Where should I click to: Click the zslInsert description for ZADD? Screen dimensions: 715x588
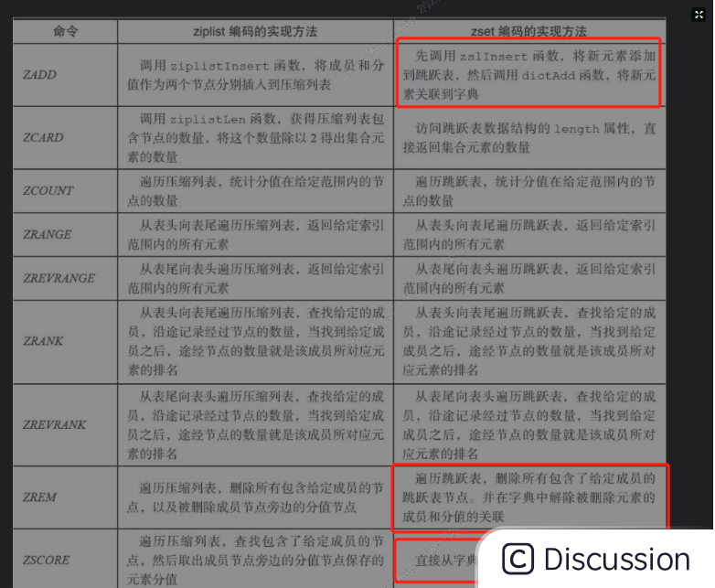pos(529,75)
